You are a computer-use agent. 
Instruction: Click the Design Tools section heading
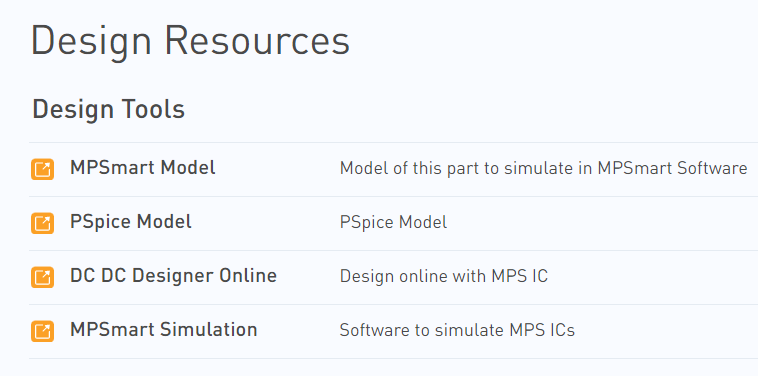click(109, 109)
